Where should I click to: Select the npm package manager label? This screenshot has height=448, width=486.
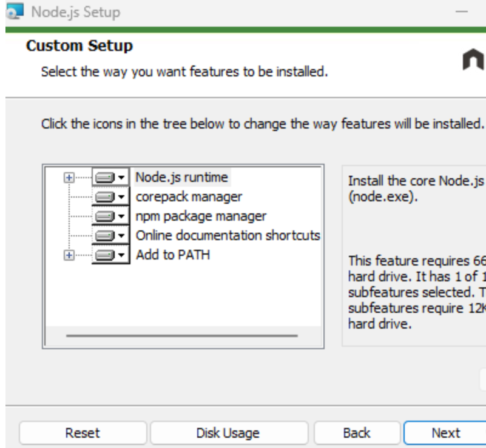tap(201, 216)
